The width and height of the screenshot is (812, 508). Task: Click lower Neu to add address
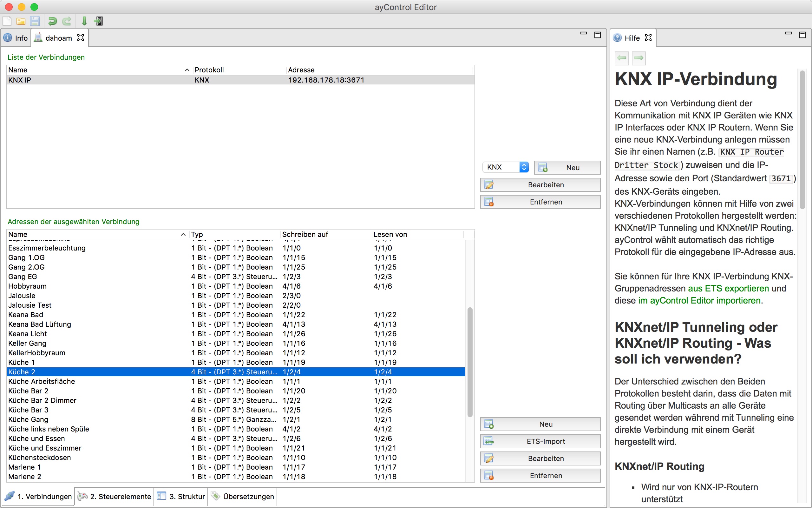click(x=540, y=424)
